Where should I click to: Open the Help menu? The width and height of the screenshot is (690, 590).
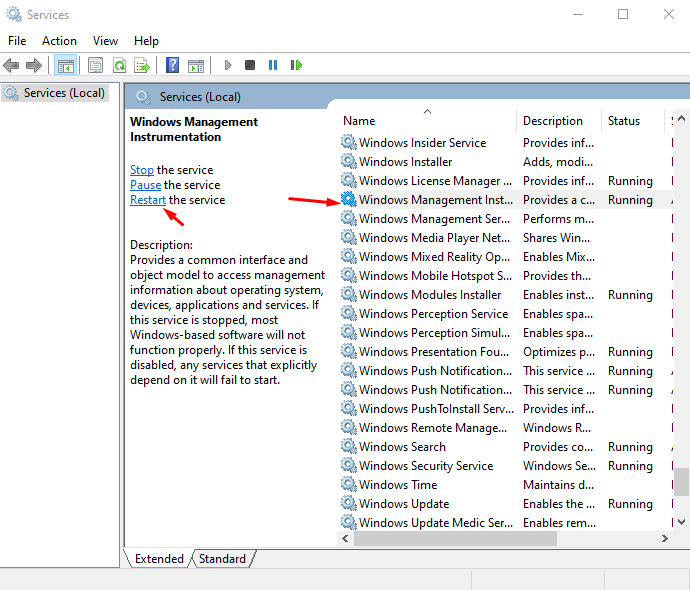[146, 41]
